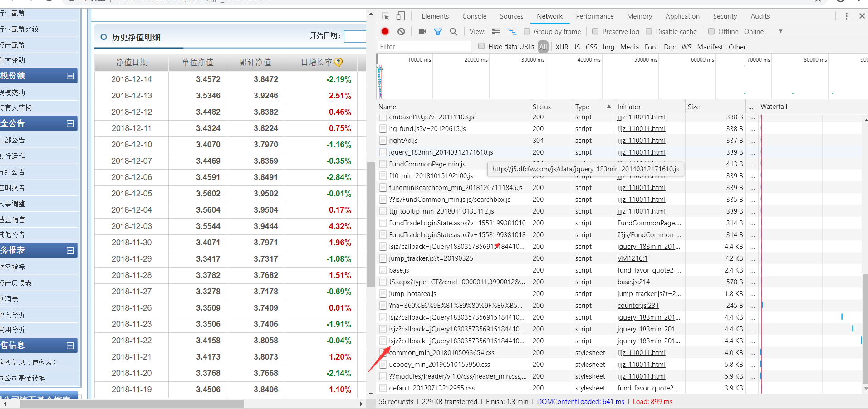This screenshot has height=409, width=868.
Task: Filter requests by JS type
Action: [577, 47]
